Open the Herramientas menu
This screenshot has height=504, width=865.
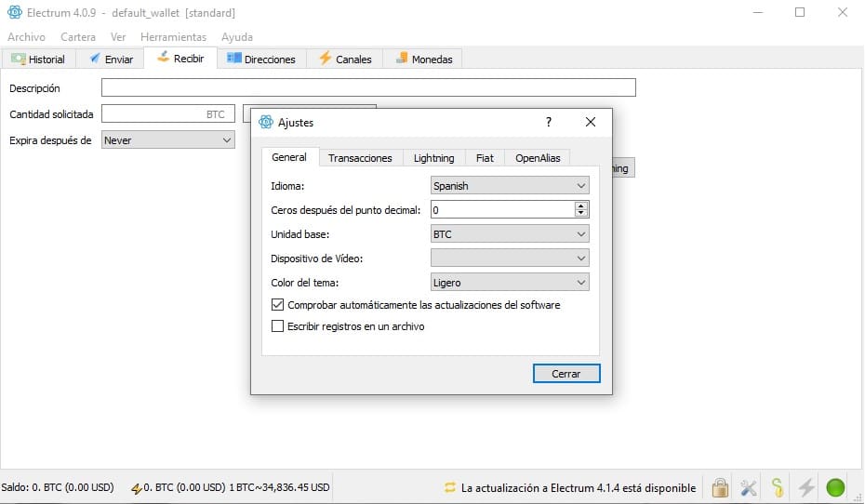[x=173, y=37]
